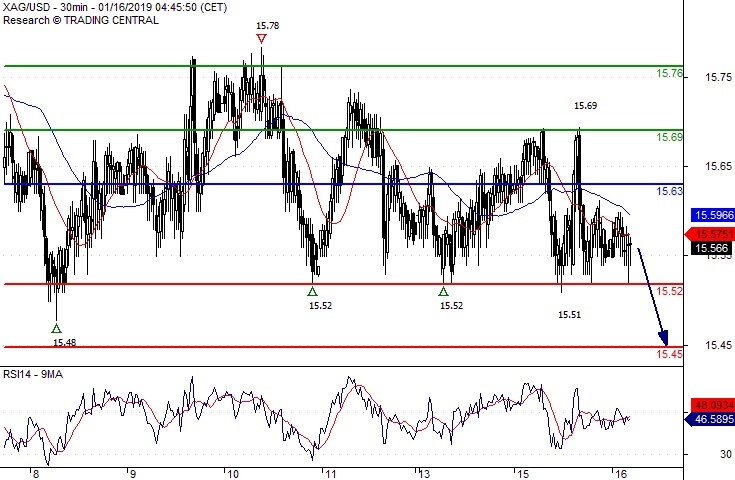Click the blue 15.5966 price tag
735x480 pixels.
710,214
